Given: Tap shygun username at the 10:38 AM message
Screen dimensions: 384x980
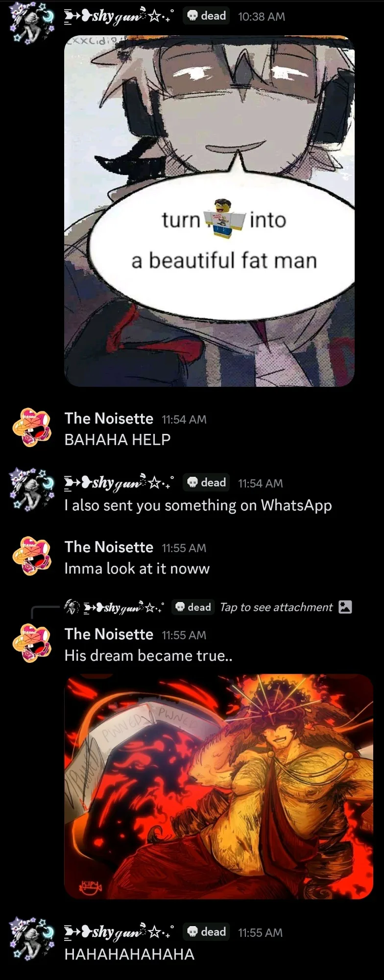Looking at the screenshot, I should [119, 16].
